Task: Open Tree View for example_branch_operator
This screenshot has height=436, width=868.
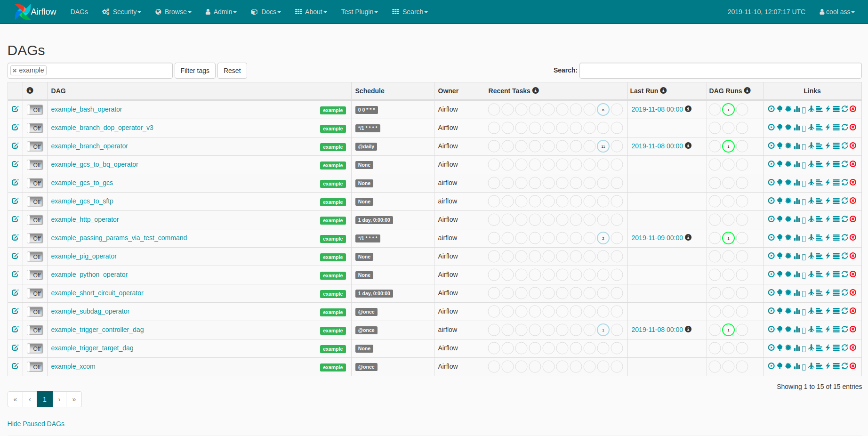Action: coord(780,146)
